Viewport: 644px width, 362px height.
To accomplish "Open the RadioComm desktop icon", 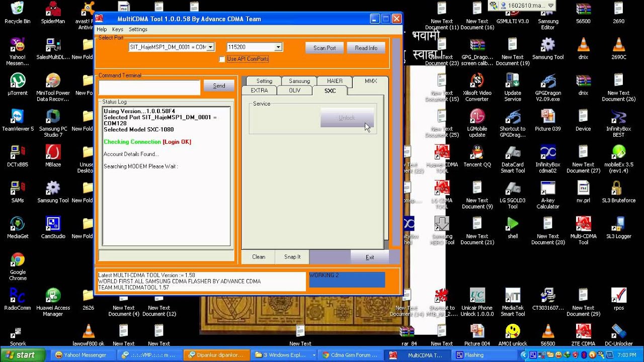I will click(18, 299).
